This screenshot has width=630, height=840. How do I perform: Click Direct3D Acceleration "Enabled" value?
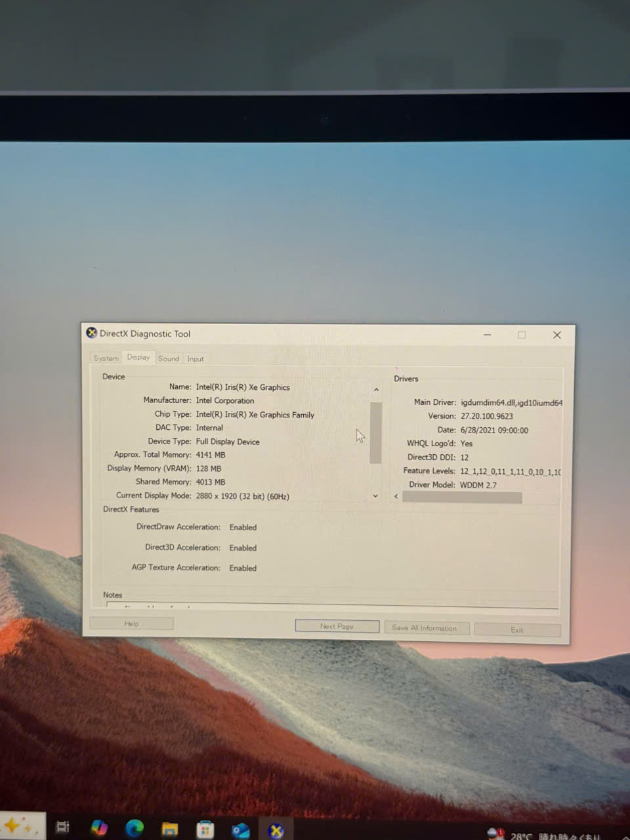pyautogui.click(x=243, y=548)
